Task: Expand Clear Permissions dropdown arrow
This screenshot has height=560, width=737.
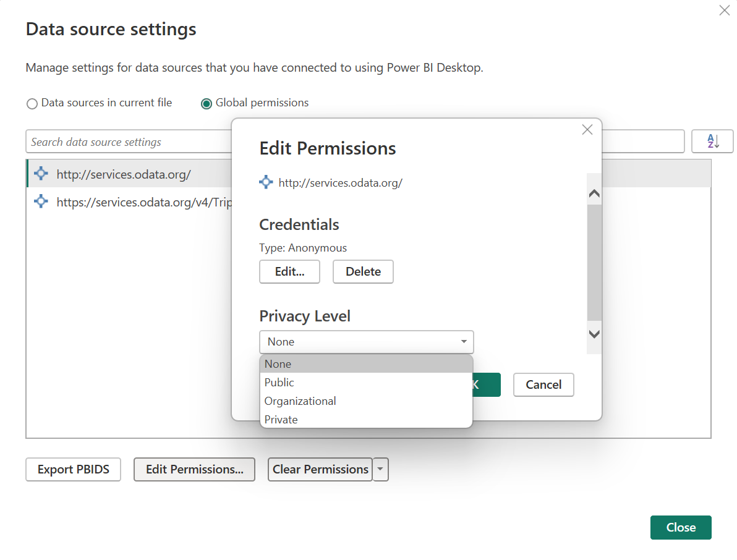Action: (x=381, y=469)
